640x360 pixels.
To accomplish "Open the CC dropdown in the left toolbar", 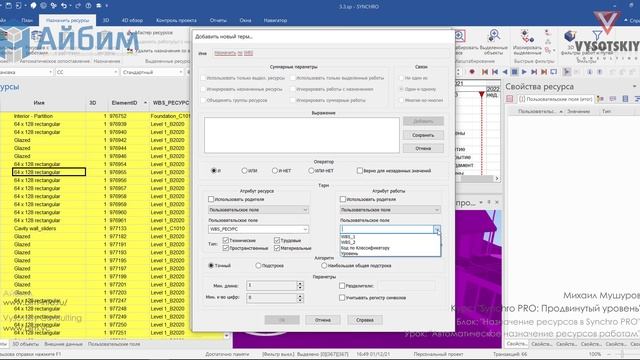I will (115, 72).
